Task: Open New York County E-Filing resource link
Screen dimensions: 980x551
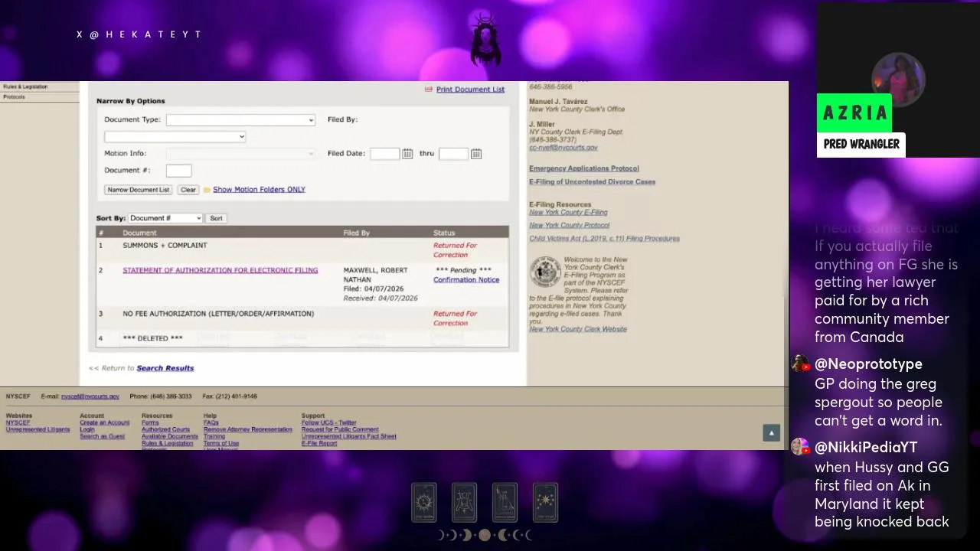Action: pos(568,213)
